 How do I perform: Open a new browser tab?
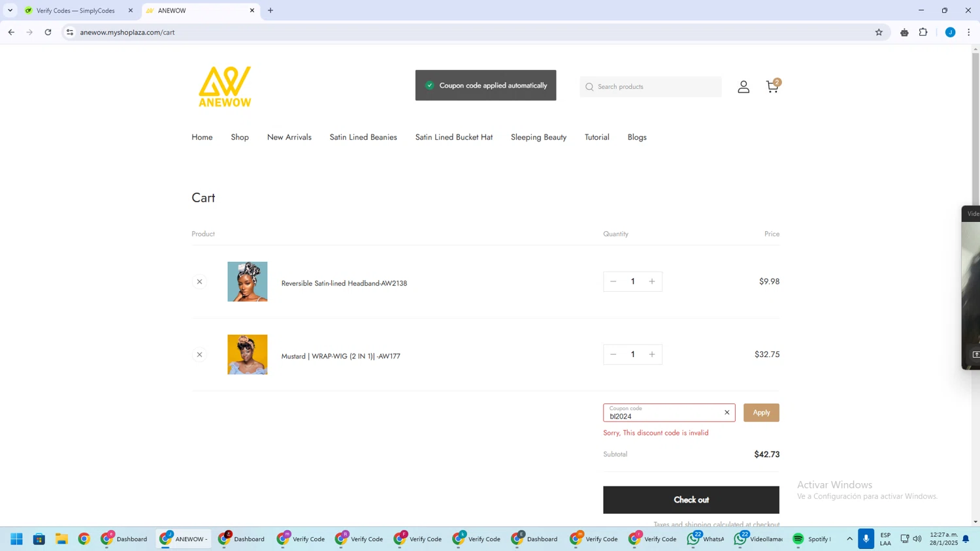(270, 10)
